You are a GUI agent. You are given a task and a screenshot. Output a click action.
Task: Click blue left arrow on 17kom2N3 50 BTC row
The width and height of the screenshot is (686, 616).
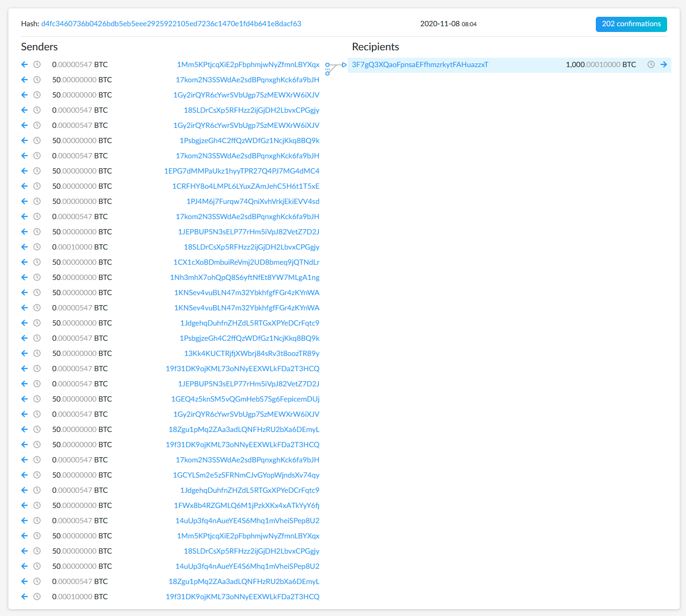24,79
